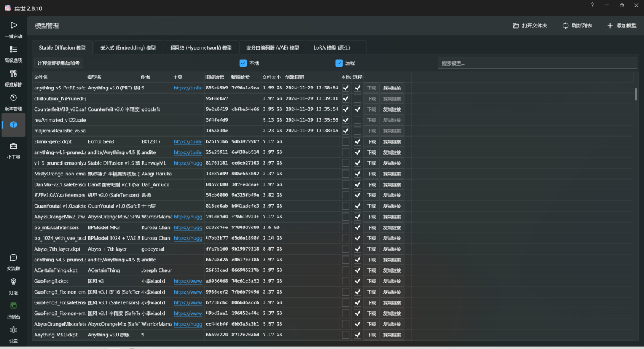Switch to LoRA model tab
The height and width of the screenshot is (349, 644).
332,48
